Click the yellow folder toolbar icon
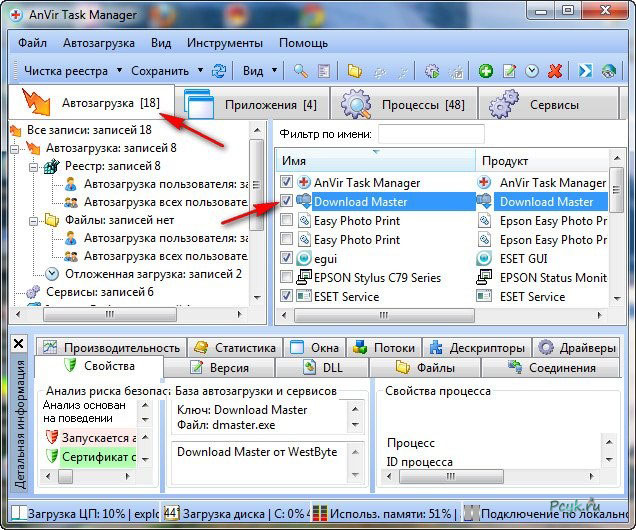This screenshot has height=530, width=636. pyautogui.click(x=355, y=71)
